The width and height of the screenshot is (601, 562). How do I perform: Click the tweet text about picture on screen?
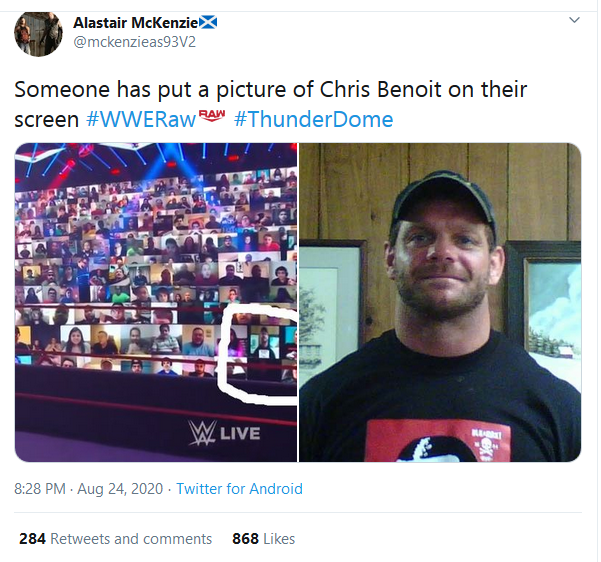click(x=271, y=104)
